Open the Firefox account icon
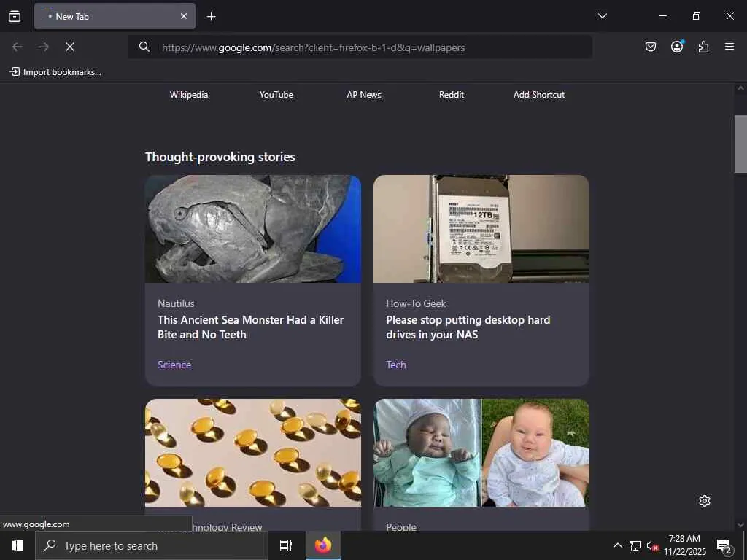Image resolution: width=747 pixels, height=560 pixels. tap(677, 47)
